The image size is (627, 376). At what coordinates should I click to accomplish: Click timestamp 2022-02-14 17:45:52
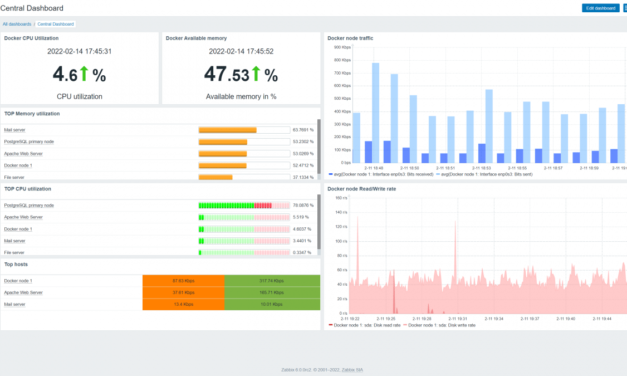241,51
